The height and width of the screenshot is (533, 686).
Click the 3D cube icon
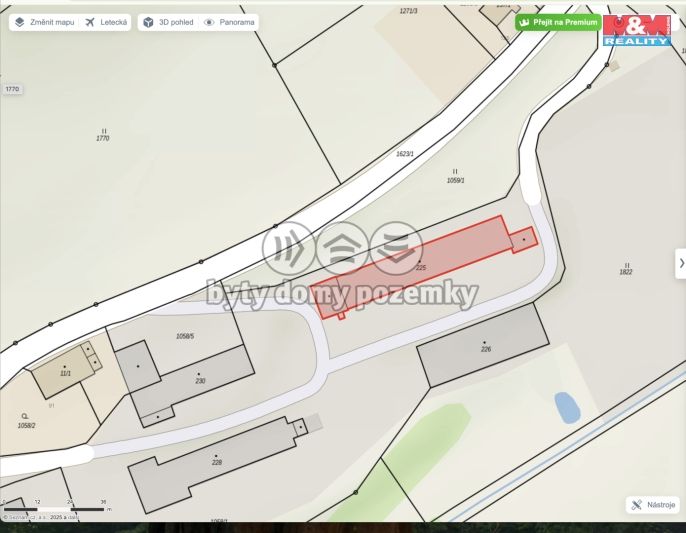pos(148,22)
